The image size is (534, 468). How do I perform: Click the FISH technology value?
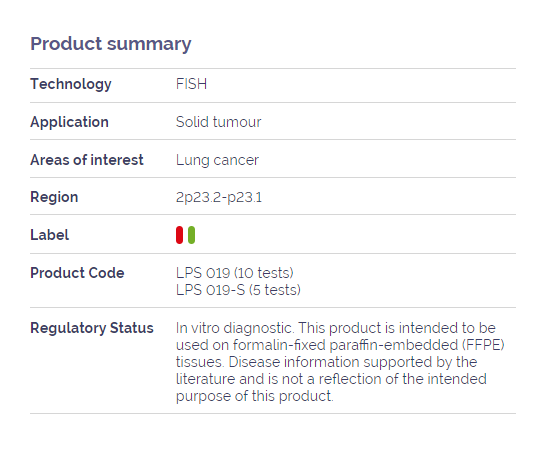point(191,84)
